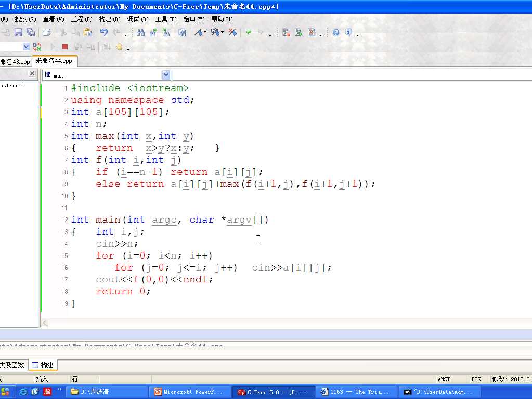Click the build and run icon
Screen dimensions: 532x399
pyautogui.click(x=299, y=33)
